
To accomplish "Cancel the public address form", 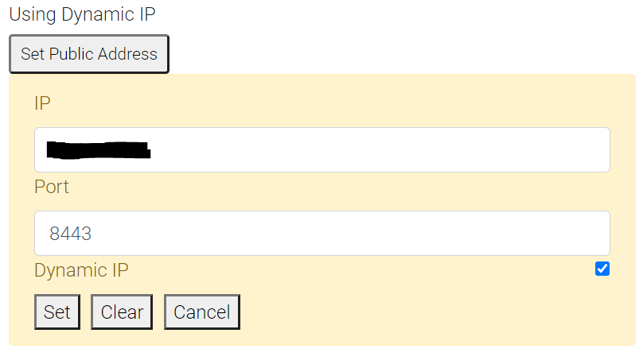I will coord(201,312).
